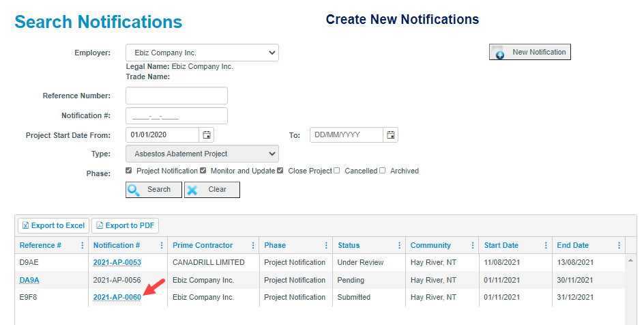Open calendar picker for the To date
Image resolution: width=644 pixels, height=325 pixels.
pyautogui.click(x=391, y=135)
